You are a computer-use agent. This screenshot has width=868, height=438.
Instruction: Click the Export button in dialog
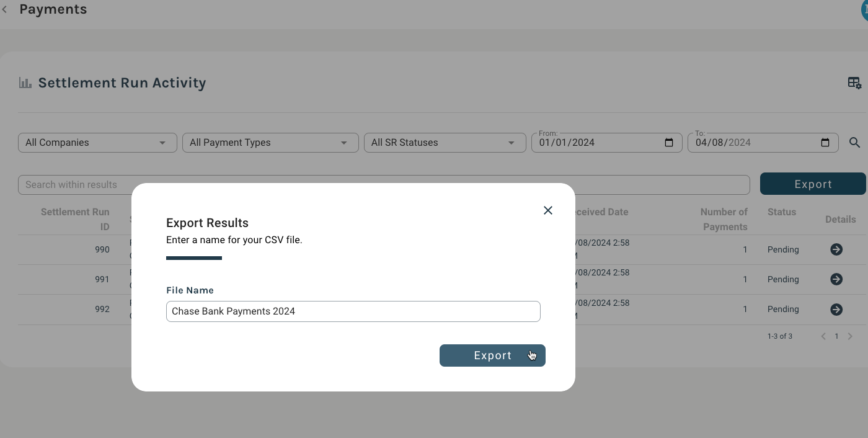click(x=492, y=355)
